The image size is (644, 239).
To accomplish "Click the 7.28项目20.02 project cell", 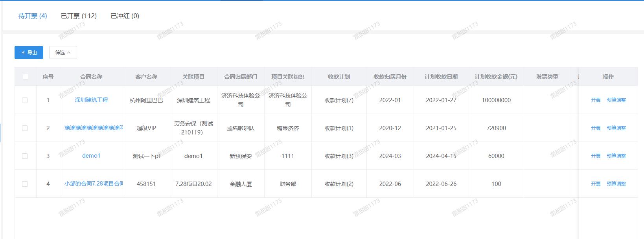I will [193, 184].
